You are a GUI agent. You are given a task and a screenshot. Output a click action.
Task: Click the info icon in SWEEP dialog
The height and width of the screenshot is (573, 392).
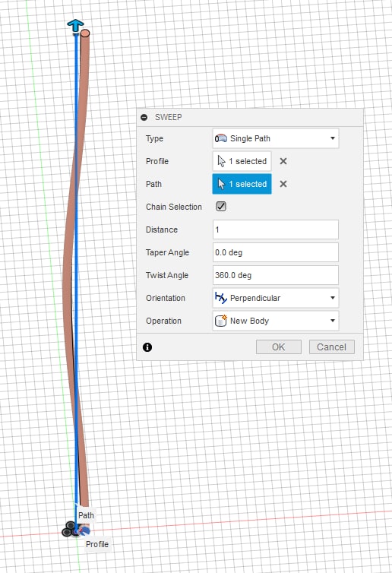click(147, 347)
